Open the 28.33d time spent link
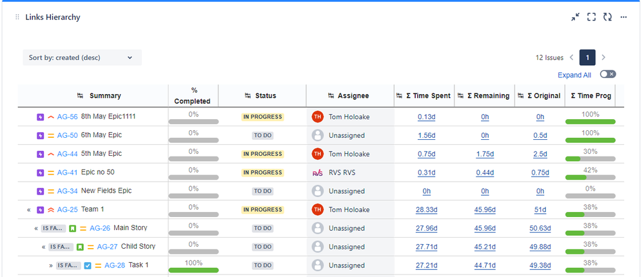 [x=426, y=210]
